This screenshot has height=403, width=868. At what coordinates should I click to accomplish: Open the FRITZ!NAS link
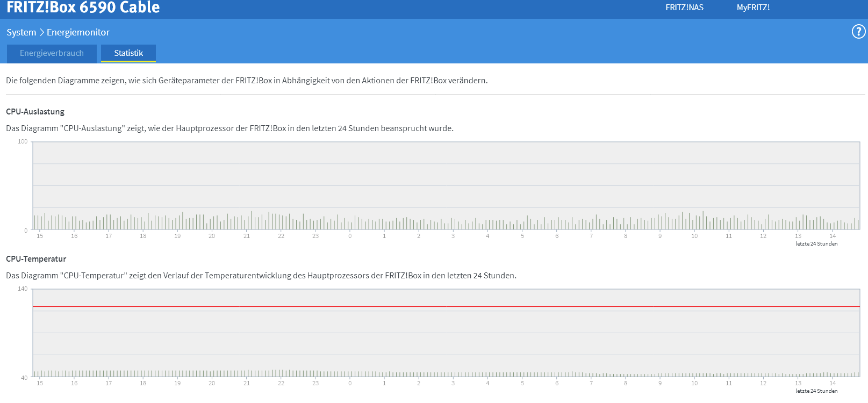click(x=684, y=8)
